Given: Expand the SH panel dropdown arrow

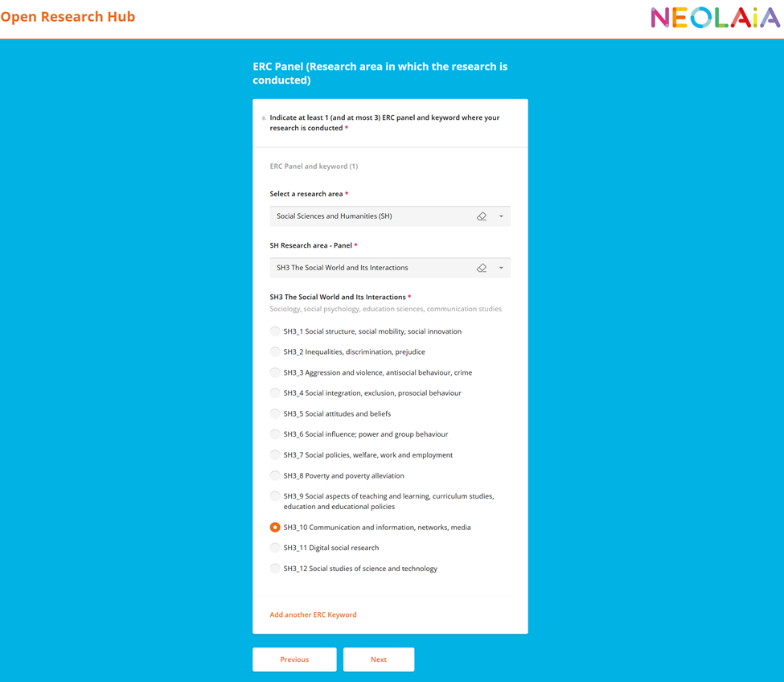Looking at the screenshot, I should tap(501, 268).
